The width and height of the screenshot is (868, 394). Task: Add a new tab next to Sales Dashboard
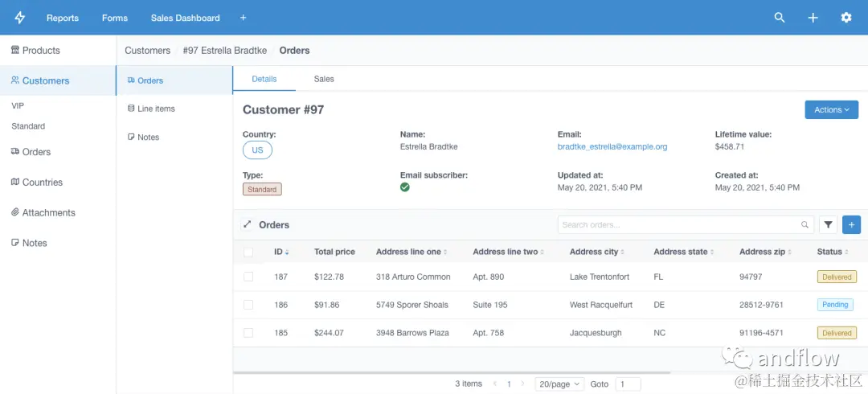click(x=243, y=18)
